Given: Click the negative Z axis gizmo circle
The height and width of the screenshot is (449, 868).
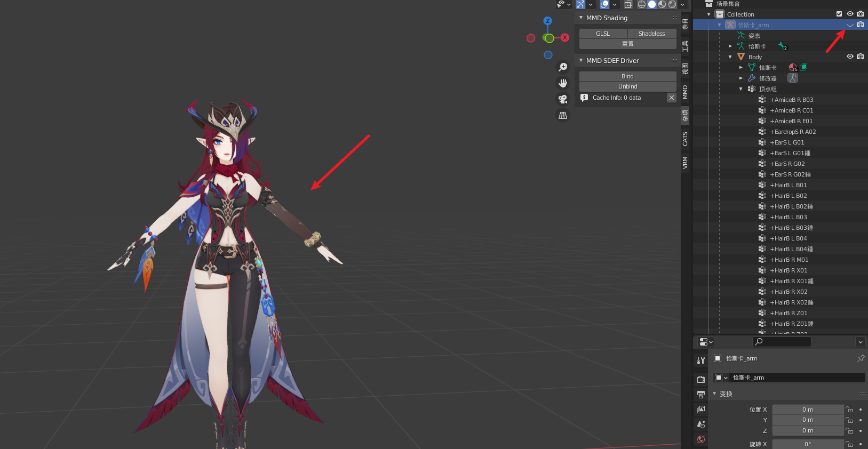Looking at the screenshot, I should 548,55.
